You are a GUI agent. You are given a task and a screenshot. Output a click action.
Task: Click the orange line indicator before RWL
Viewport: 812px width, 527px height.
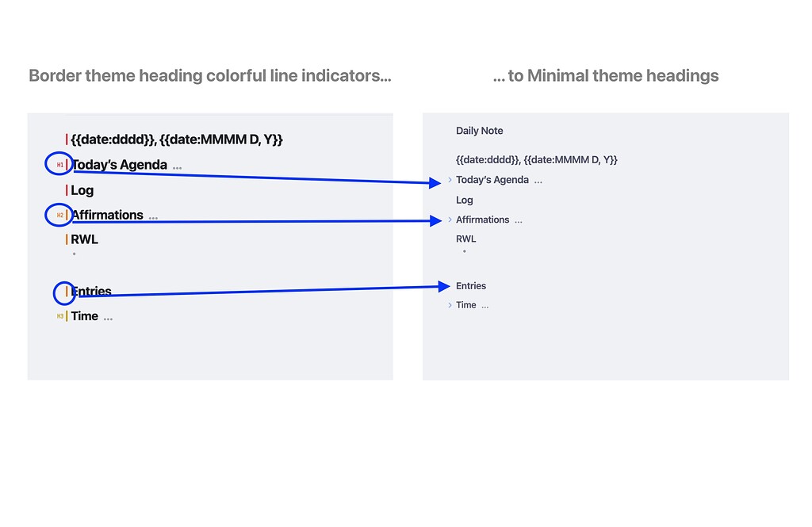[x=67, y=239]
